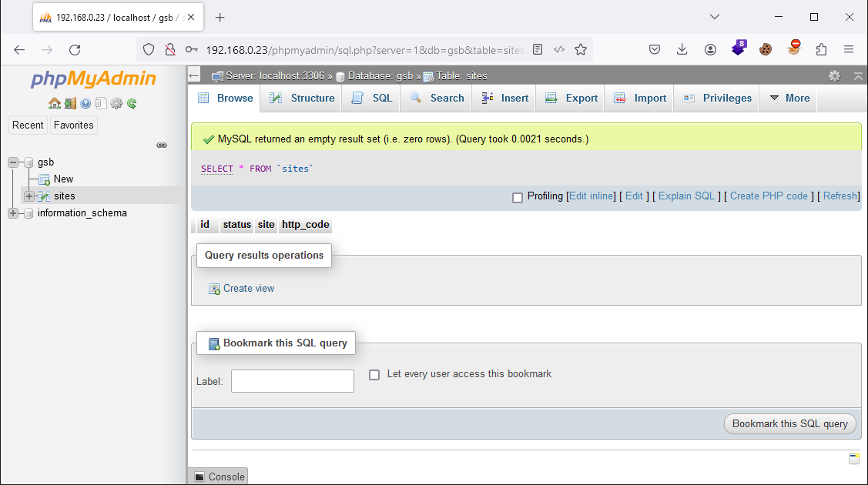This screenshot has width=868, height=485.
Task: Open the cookie extension icon
Action: tap(766, 50)
